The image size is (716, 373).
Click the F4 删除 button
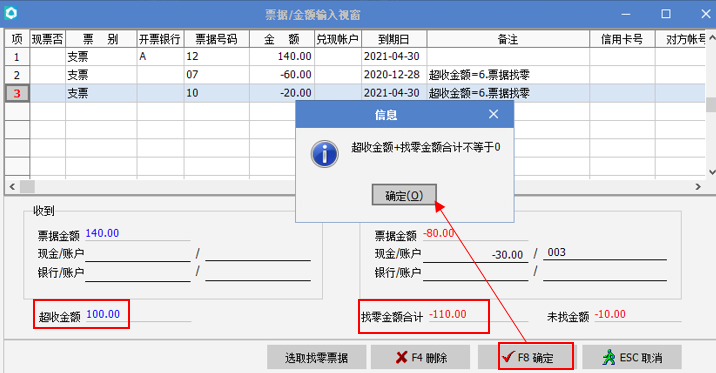(420, 357)
